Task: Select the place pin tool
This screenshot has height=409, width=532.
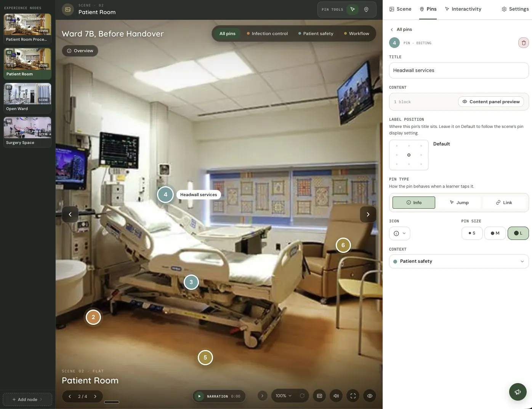Action: pos(366,10)
